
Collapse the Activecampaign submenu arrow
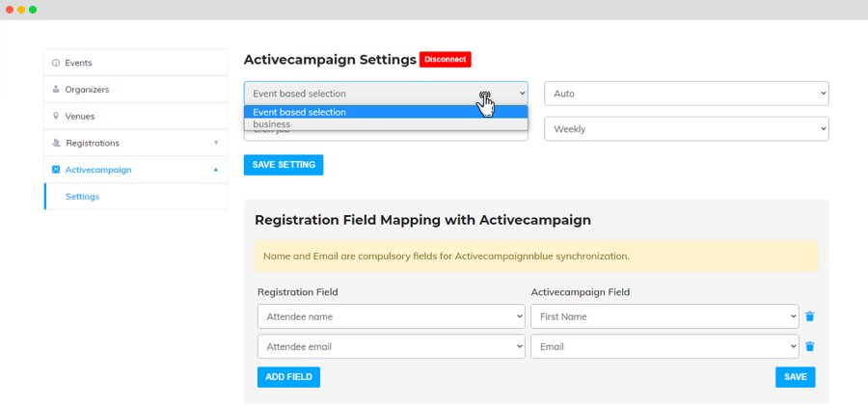[x=216, y=170]
